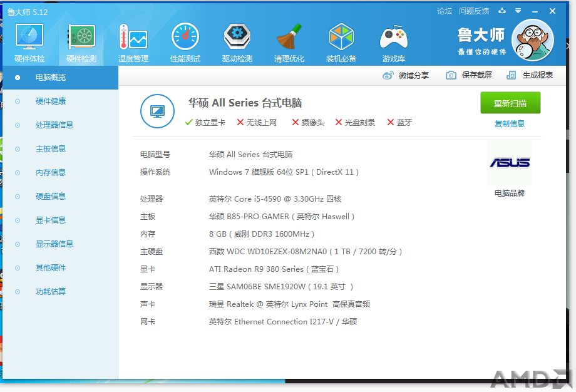Screen dimensions: 576x392
Task: Click the report generation icon
Action: pyautogui.click(x=511, y=75)
